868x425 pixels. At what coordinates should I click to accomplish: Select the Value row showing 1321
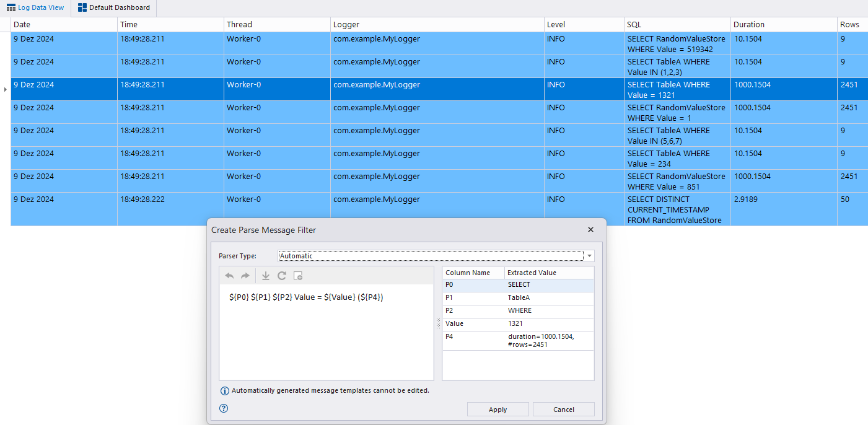pyautogui.click(x=519, y=324)
